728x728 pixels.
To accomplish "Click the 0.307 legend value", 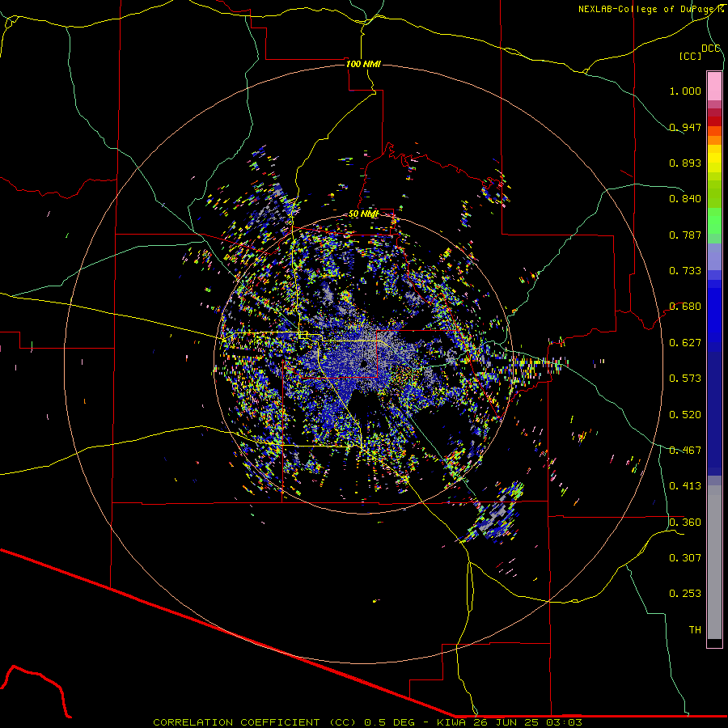I will point(685,558).
